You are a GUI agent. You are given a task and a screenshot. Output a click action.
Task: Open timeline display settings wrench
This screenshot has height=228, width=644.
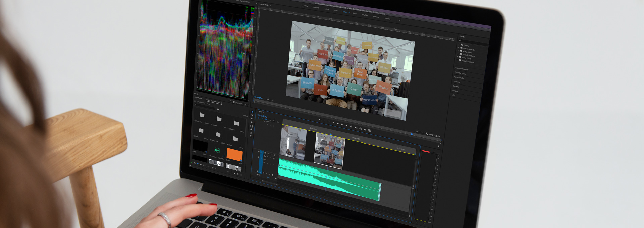pyautogui.click(x=274, y=121)
